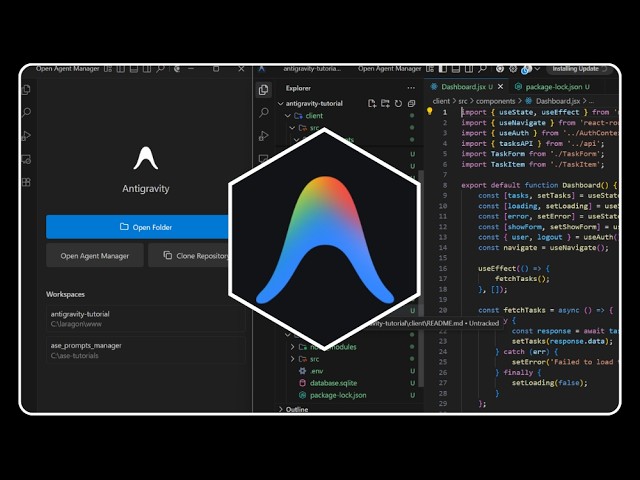Toggle primary side bar in the editor window

443,69
